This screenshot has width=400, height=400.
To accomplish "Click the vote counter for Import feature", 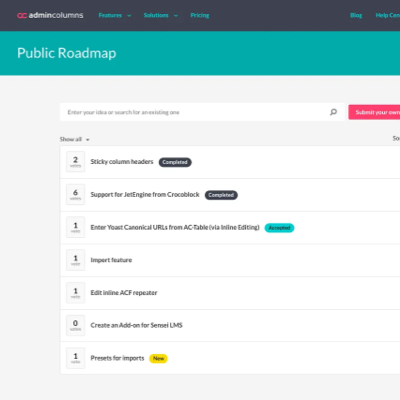I will [75, 260].
